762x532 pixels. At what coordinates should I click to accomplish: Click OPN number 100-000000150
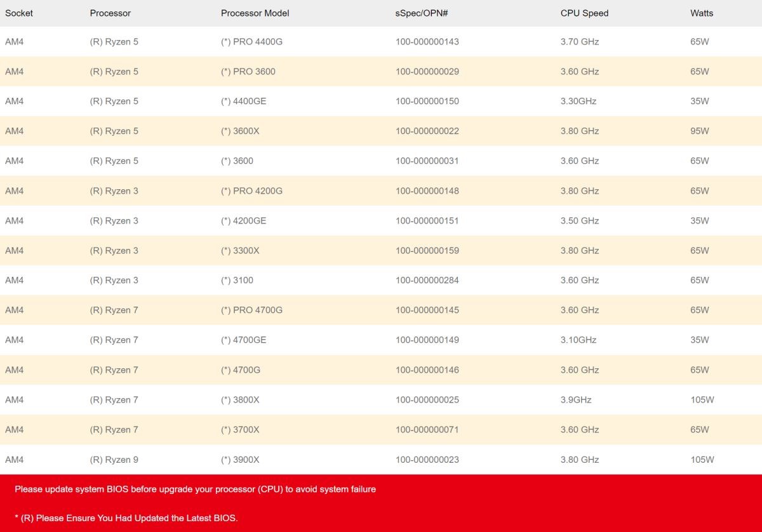(x=427, y=102)
